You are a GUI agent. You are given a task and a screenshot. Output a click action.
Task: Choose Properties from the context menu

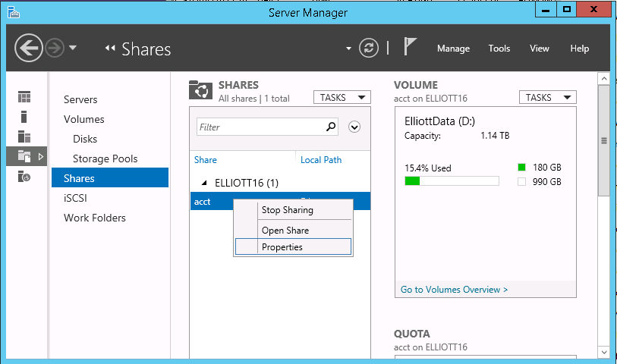point(293,247)
